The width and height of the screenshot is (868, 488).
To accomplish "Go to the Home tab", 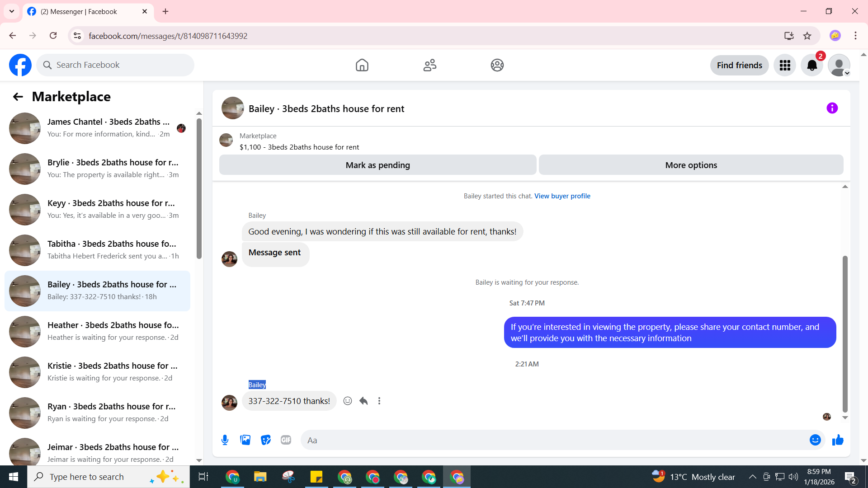I will click(362, 66).
